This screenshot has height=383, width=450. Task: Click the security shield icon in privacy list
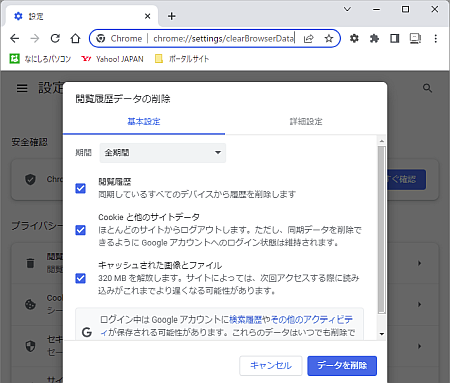30,346
